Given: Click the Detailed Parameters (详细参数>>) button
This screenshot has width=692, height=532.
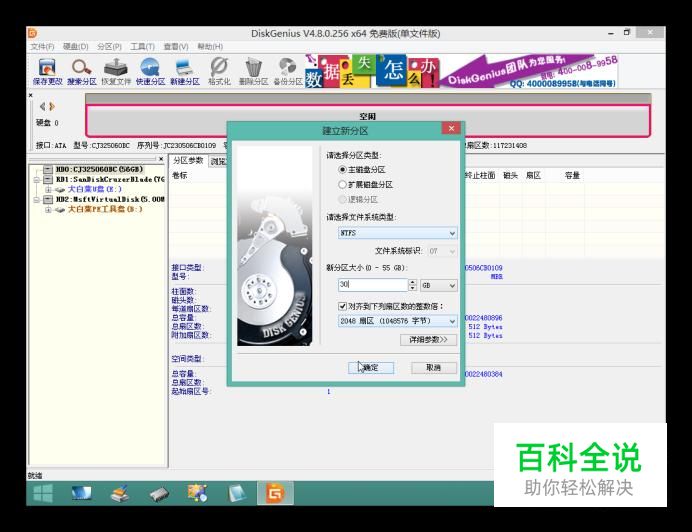Looking at the screenshot, I should pos(428,340).
